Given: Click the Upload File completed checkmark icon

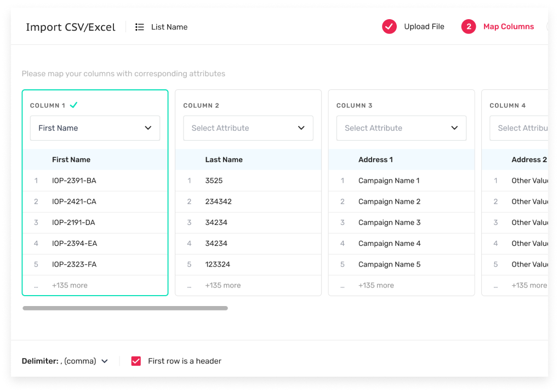Looking at the screenshot, I should coord(389,27).
